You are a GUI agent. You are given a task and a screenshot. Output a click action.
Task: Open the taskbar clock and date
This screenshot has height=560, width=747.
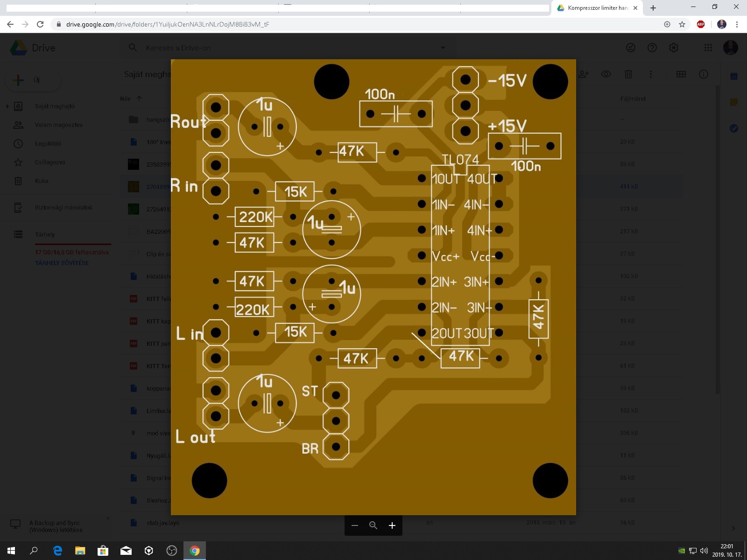click(726, 551)
